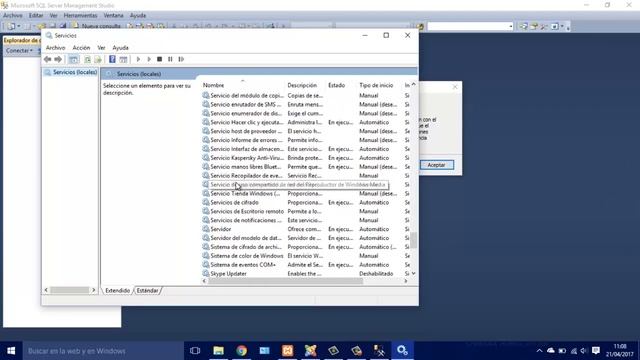Open Ver menu in Servicios window
The image size is (640, 360).
click(101, 48)
